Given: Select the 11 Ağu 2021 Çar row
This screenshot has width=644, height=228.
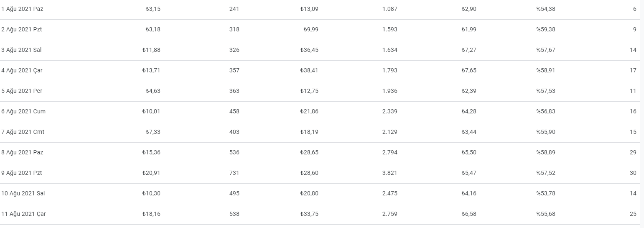Looking at the screenshot, I should tap(320, 214).
